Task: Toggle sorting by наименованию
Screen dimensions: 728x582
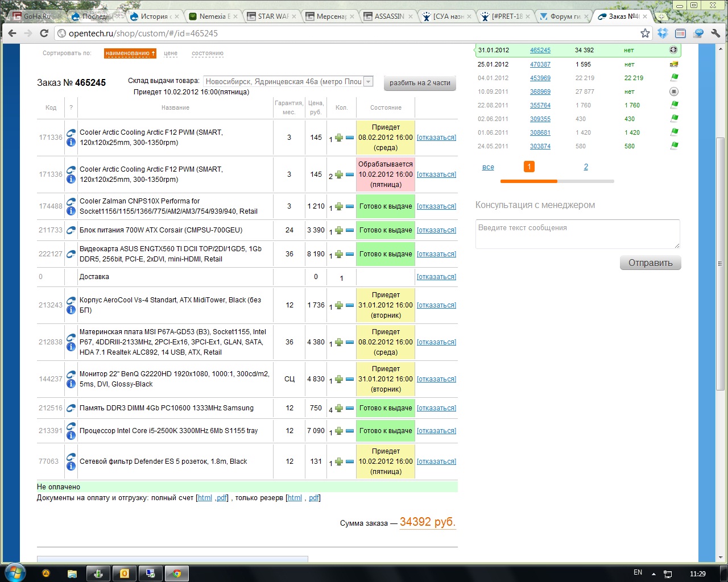Action: (130, 53)
